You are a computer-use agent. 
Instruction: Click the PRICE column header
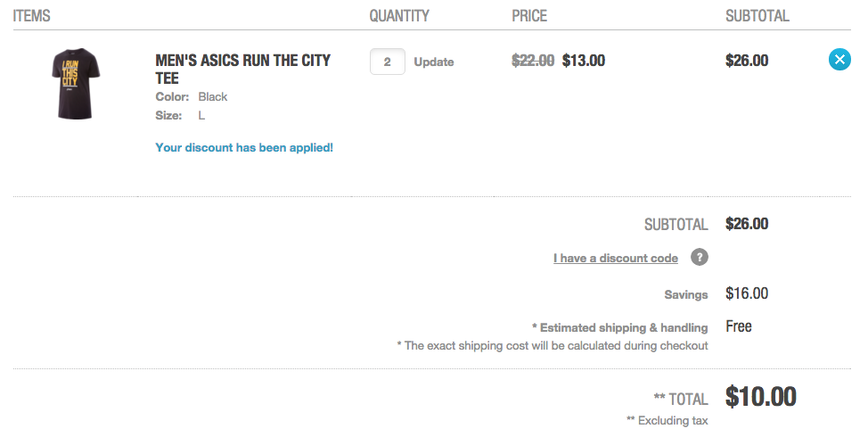point(529,15)
